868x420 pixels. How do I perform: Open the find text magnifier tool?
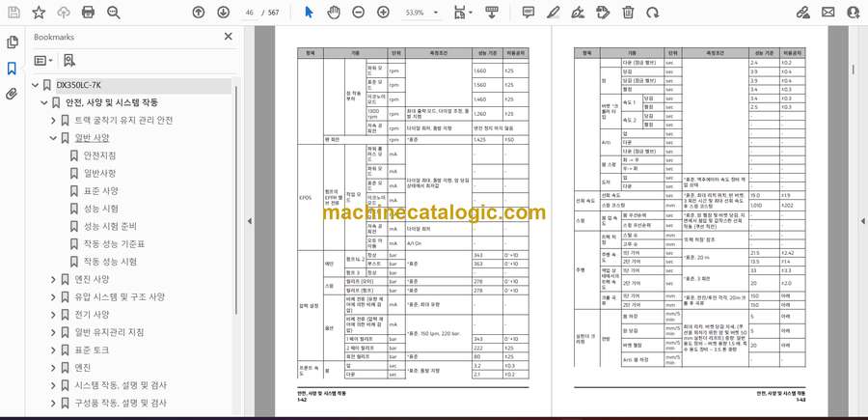(114, 13)
